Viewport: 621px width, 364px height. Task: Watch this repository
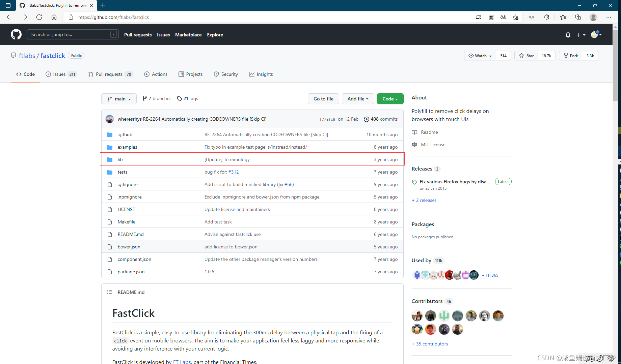pos(479,56)
